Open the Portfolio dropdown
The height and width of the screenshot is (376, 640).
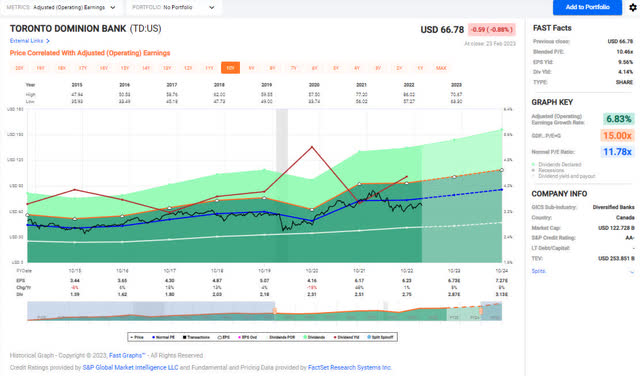click(174, 7)
